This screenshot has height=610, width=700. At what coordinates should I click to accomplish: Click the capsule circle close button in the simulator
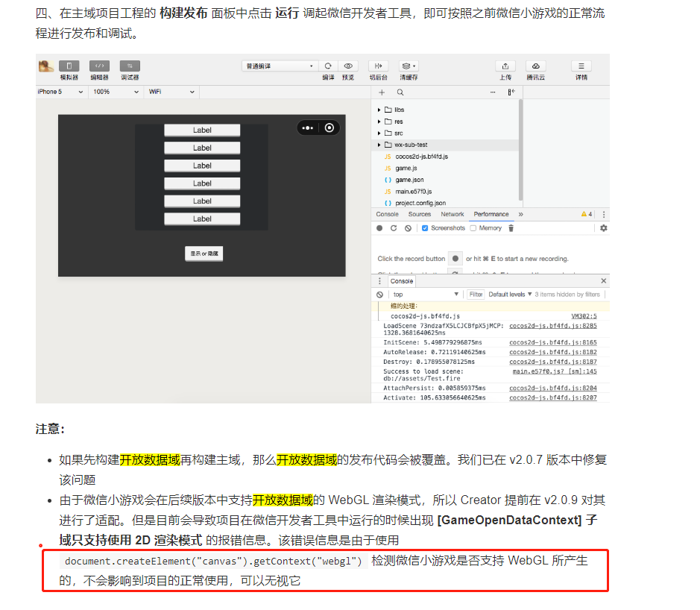click(329, 128)
